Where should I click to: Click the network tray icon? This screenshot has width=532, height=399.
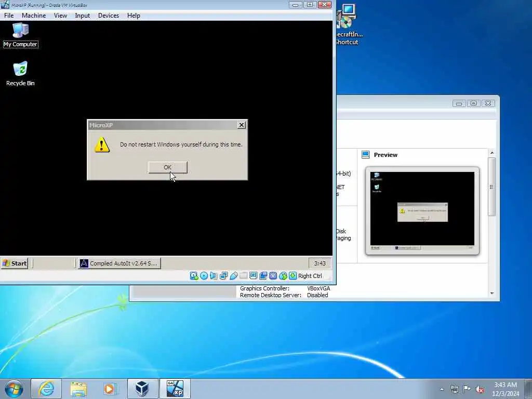point(454,389)
